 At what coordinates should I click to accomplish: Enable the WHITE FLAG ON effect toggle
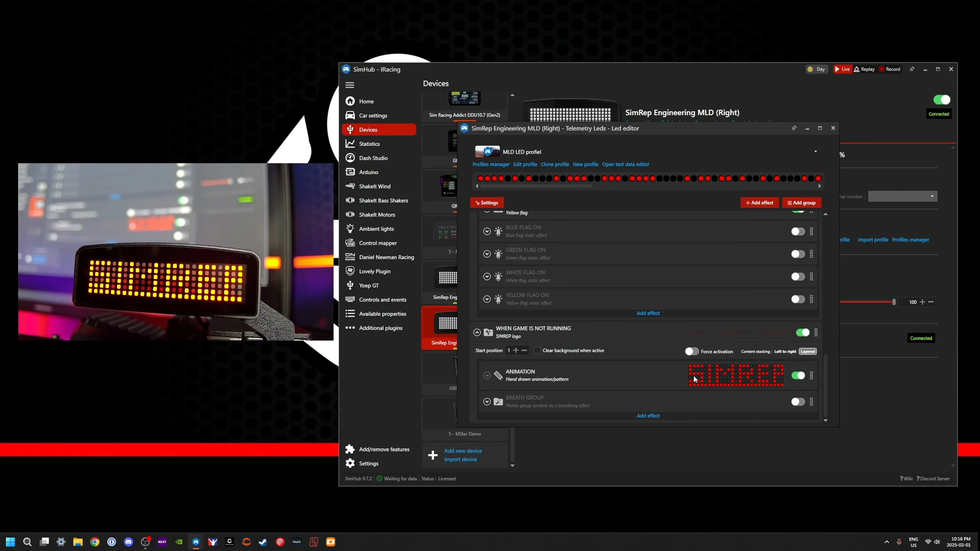pos(798,277)
